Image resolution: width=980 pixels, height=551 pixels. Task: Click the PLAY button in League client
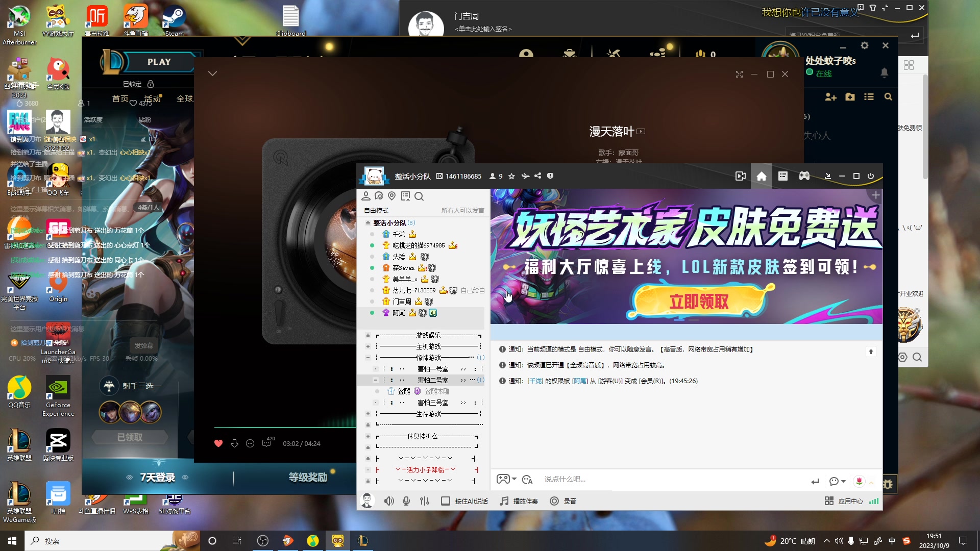click(x=159, y=62)
